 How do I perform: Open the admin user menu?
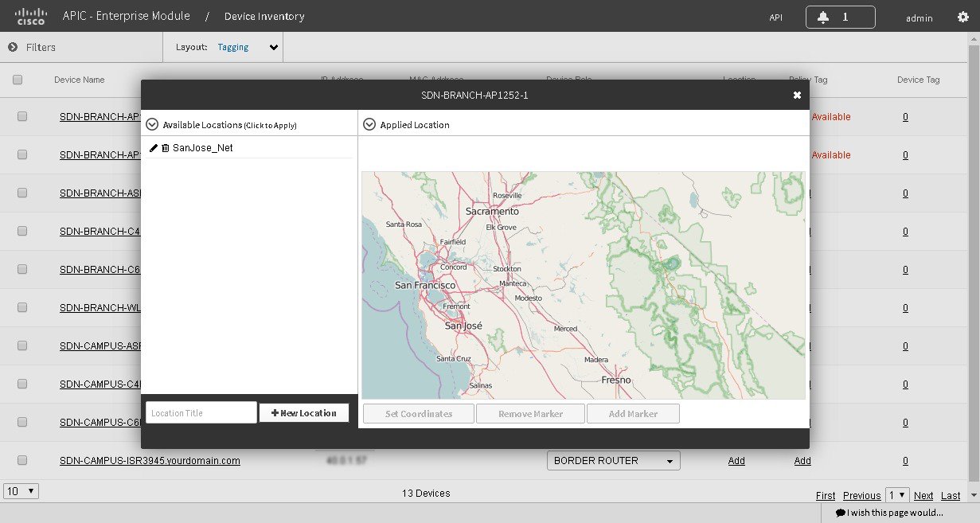pyautogui.click(x=919, y=18)
